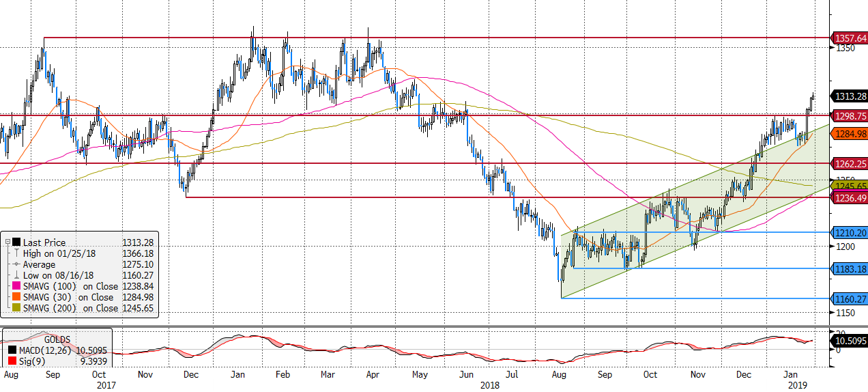Collapse the Last Price legend tree

(x=6, y=242)
